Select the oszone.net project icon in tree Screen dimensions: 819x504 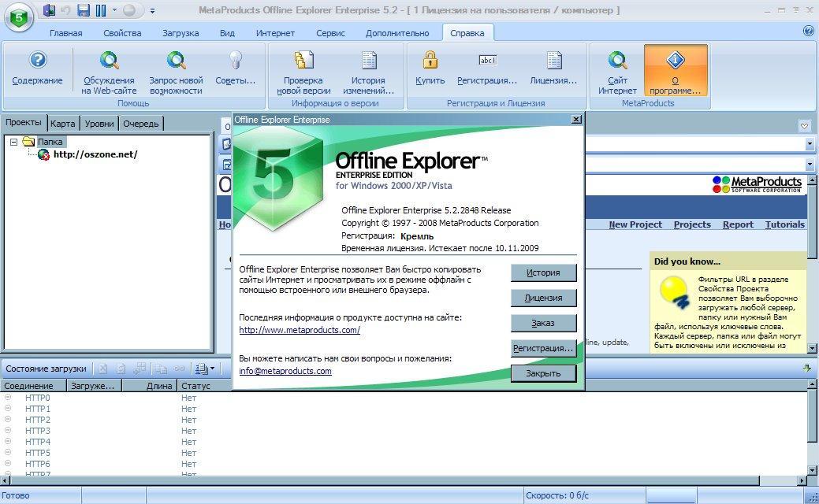[43, 154]
